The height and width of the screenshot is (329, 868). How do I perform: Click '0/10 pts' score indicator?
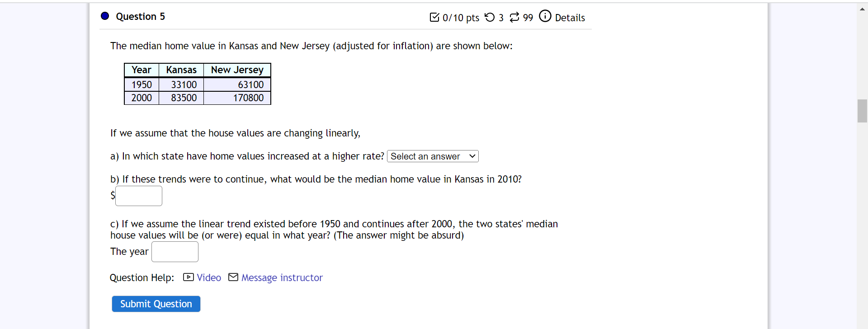click(461, 18)
